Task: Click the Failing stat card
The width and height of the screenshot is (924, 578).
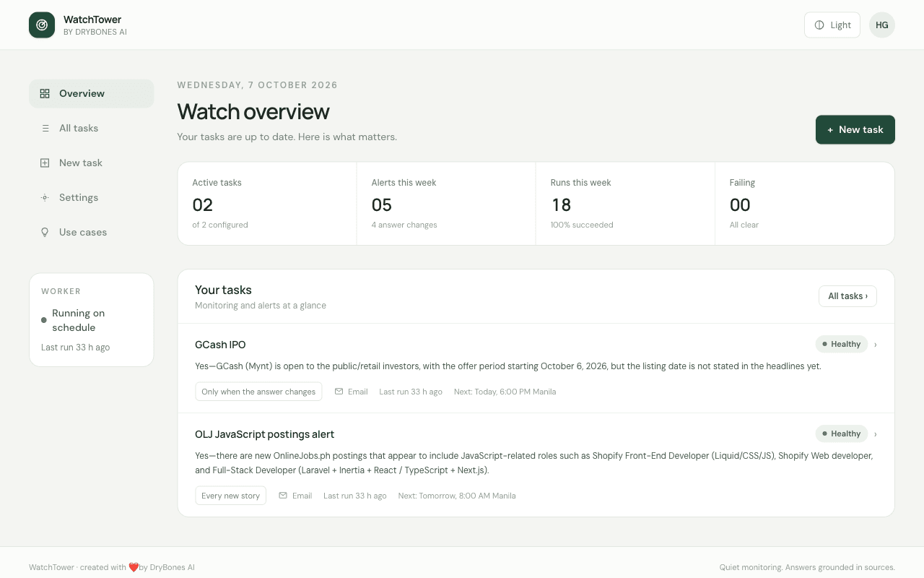Action: pos(805,204)
